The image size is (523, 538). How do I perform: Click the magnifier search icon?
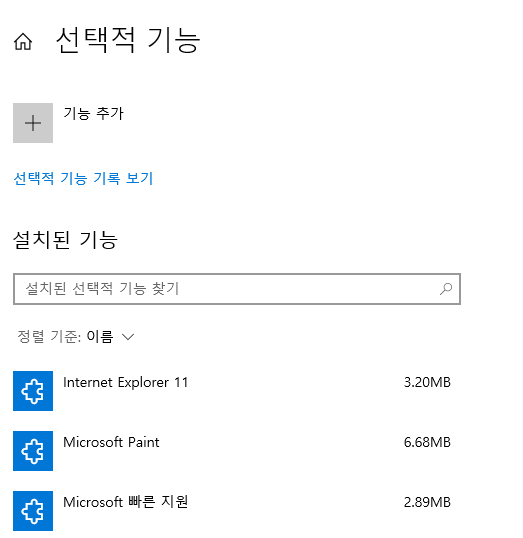446,289
